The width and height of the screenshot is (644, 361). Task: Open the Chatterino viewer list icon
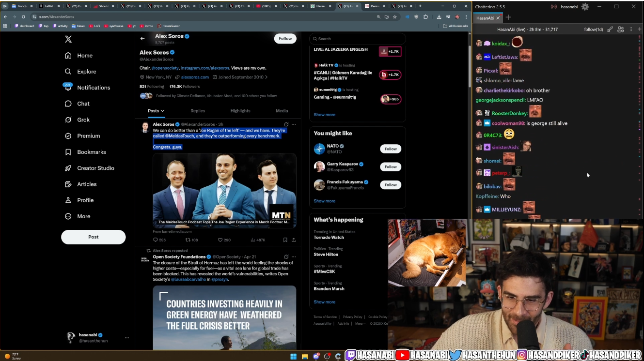pos(621,30)
